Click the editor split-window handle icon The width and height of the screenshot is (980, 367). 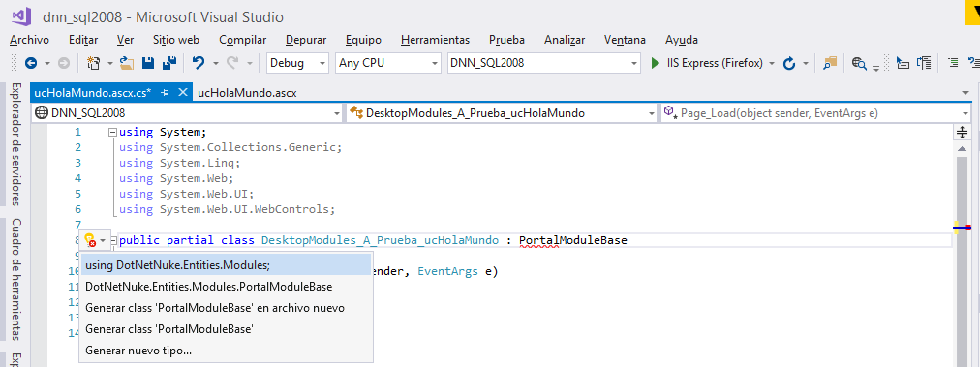[962, 133]
